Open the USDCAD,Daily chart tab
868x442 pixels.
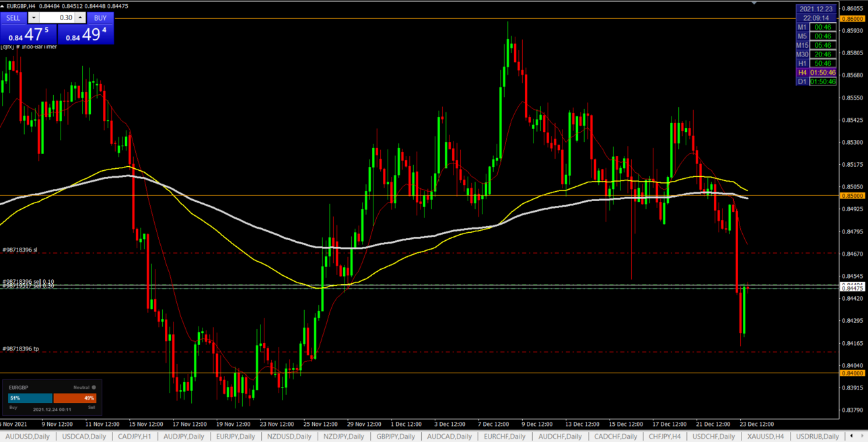pos(84,437)
